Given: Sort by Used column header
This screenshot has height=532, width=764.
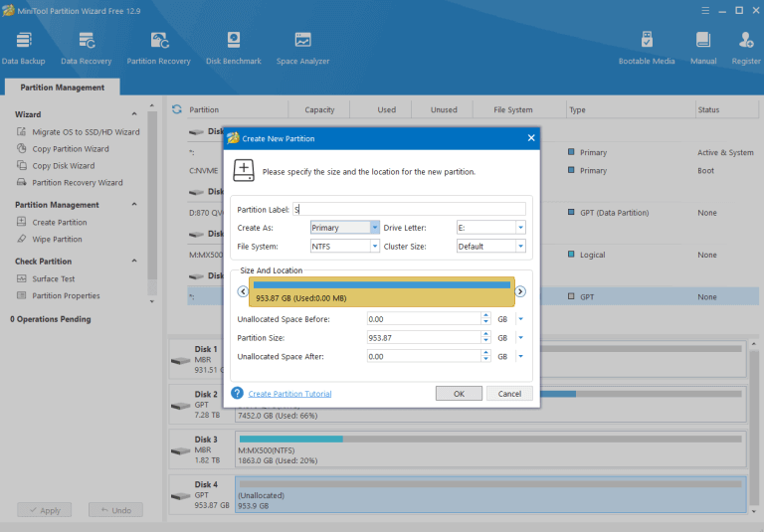Looking at the screenshot, I should [381, 109].
